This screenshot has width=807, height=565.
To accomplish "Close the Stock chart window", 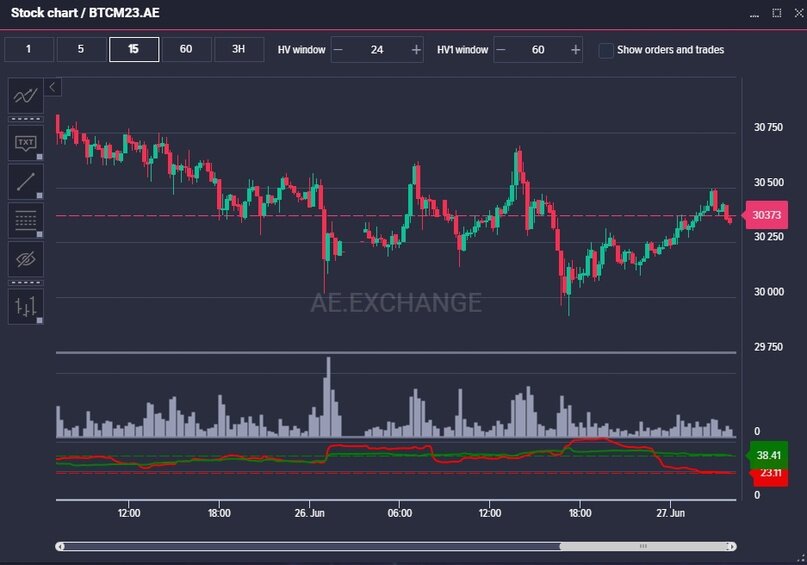I will click(799, 13).
